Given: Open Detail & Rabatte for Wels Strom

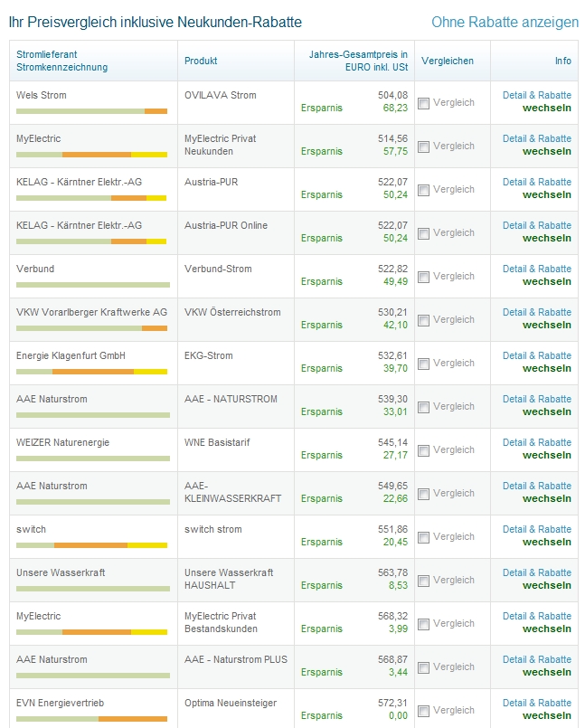Looking at the screenshot, I should [x=536, y=95].
